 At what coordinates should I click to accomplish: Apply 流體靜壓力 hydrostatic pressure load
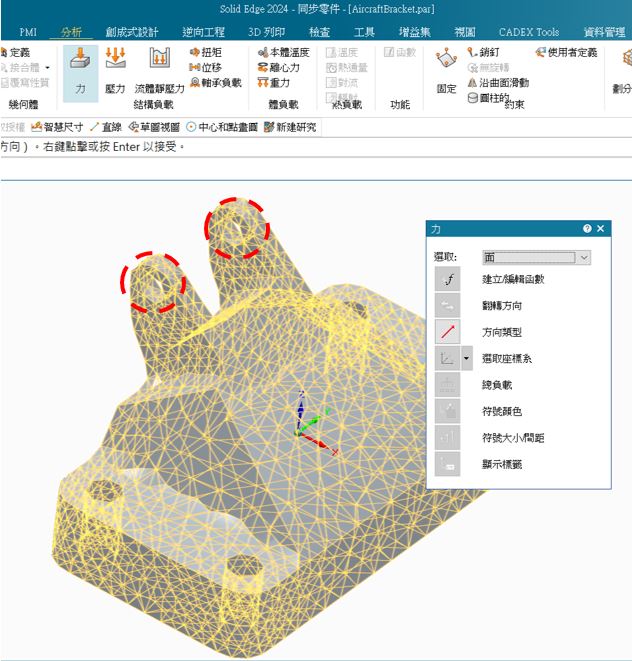click(x=160, y=71)
